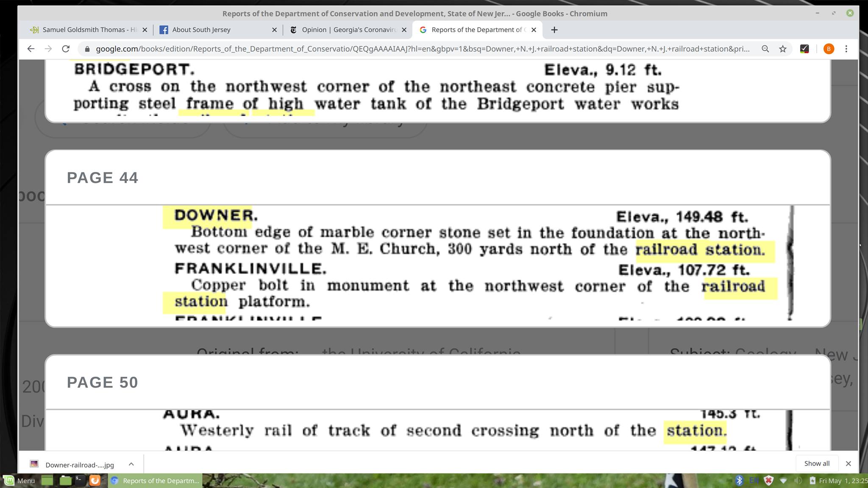Open the Linux Mint Menu

click(19, 480)
